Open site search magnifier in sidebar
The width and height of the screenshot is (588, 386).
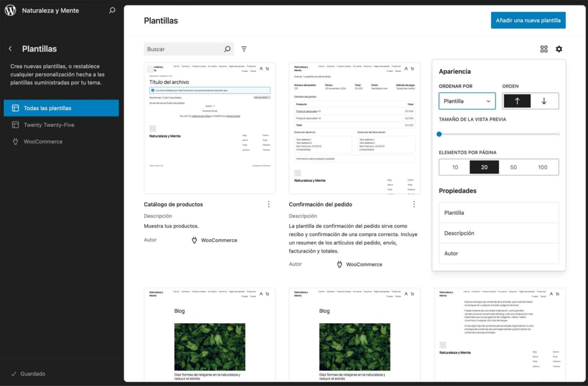click(112, 10)
